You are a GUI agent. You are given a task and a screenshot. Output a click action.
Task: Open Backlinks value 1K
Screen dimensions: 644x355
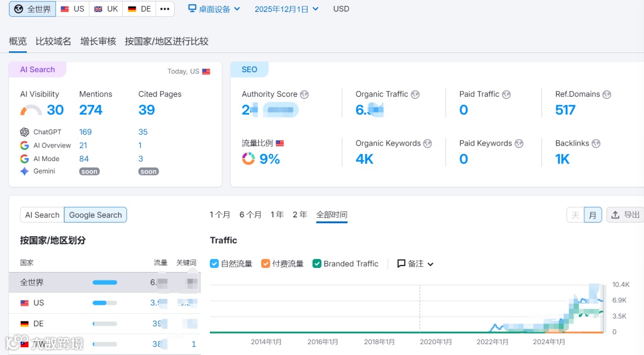562,159
